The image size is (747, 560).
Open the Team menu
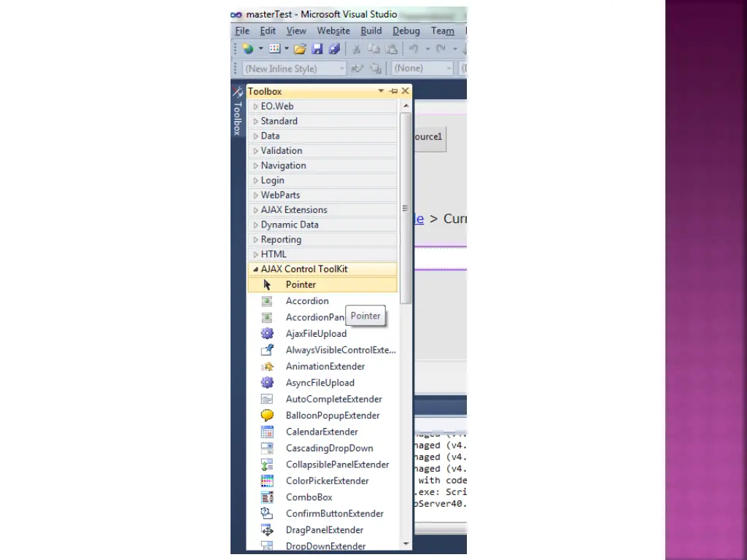[443, 31]
